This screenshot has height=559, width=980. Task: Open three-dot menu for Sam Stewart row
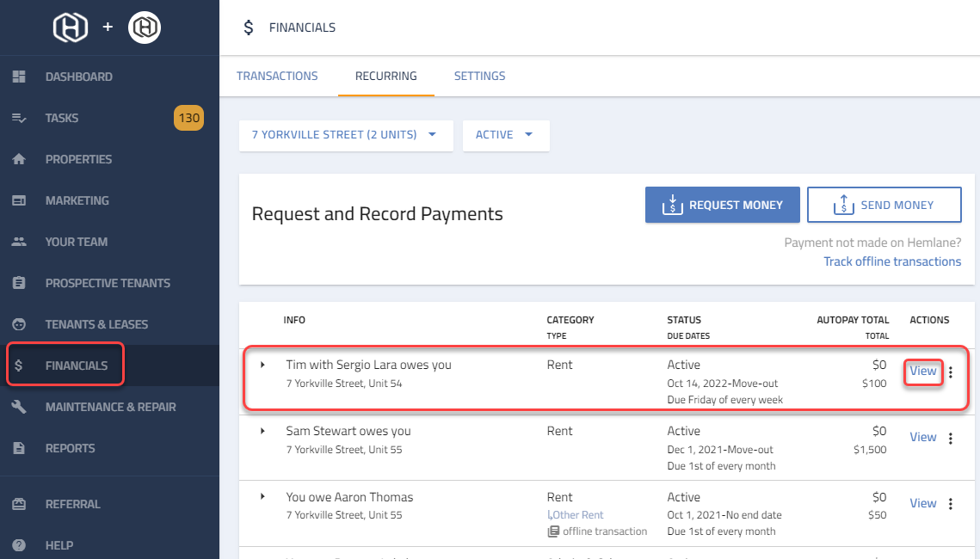[x=951, y=438]
